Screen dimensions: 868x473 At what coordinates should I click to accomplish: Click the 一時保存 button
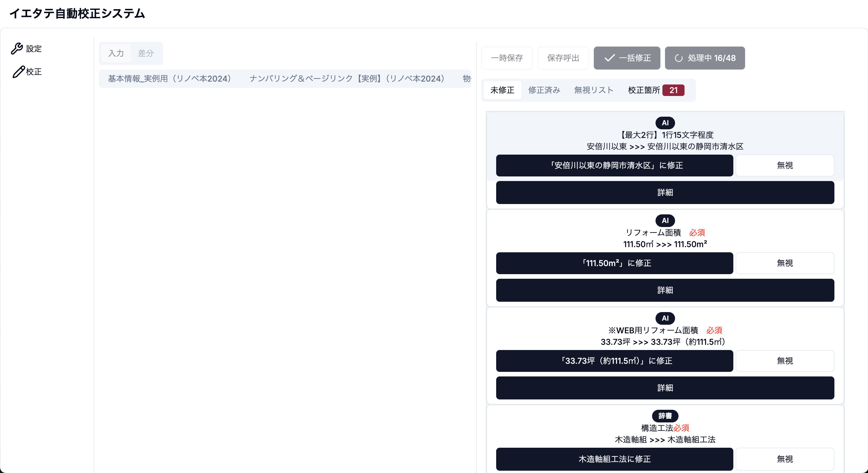(x=507, y=58)
